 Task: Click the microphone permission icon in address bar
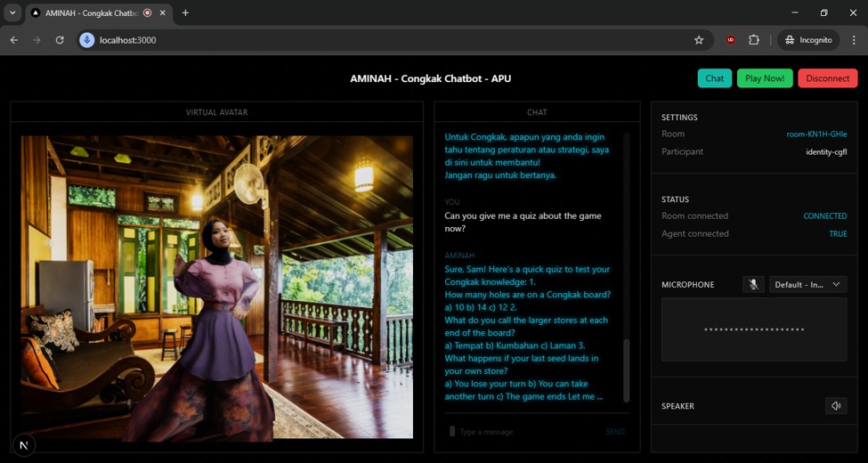tap(87, 40)
